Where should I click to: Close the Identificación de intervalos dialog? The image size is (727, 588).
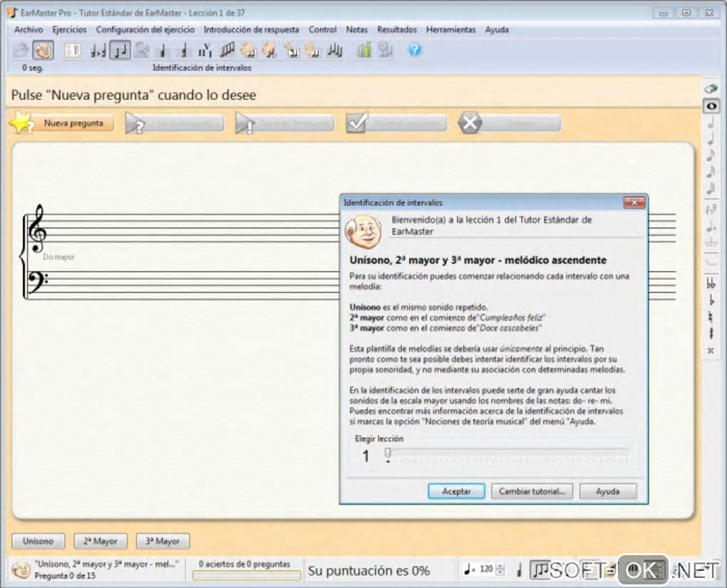[x=634, y=202]
